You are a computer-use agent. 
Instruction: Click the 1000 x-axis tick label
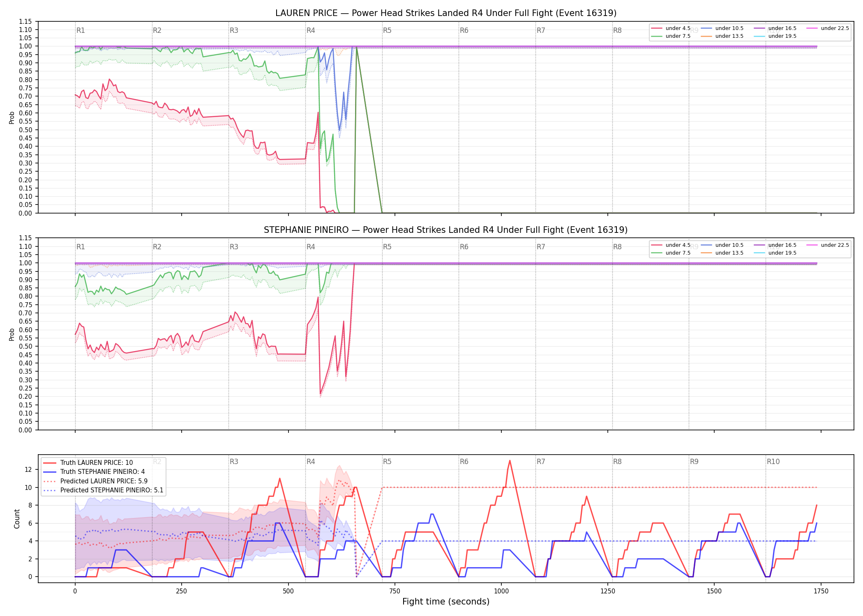point(501,591)
